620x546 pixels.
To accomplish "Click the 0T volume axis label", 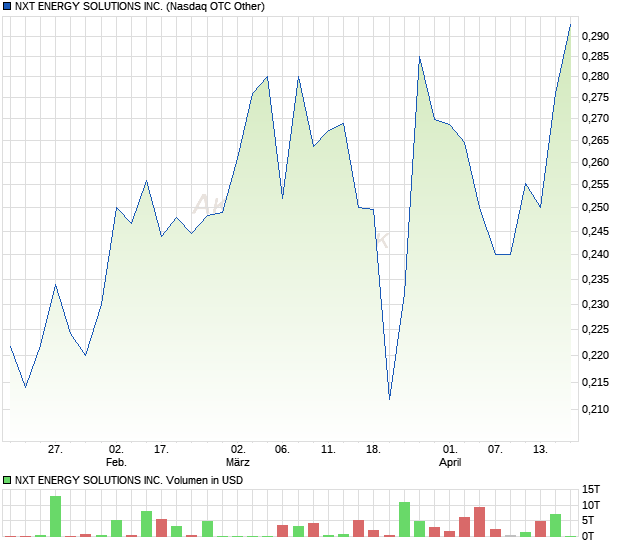I will click(588, 536).
